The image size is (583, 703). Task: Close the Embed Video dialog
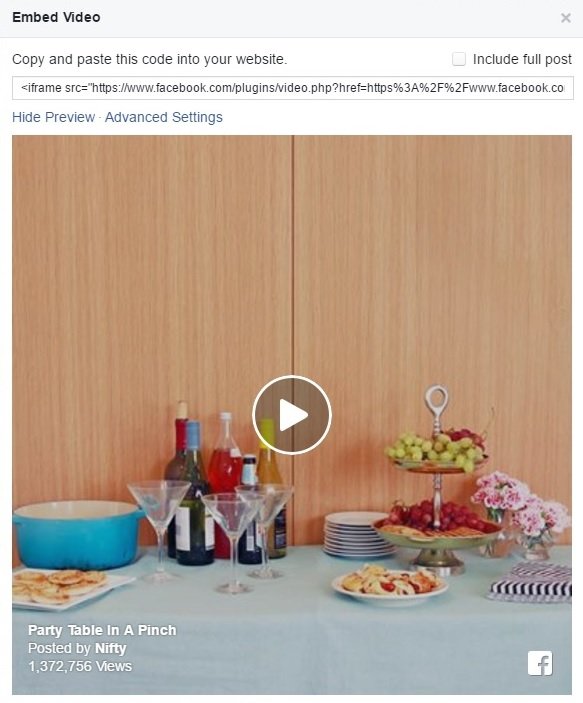566,18
